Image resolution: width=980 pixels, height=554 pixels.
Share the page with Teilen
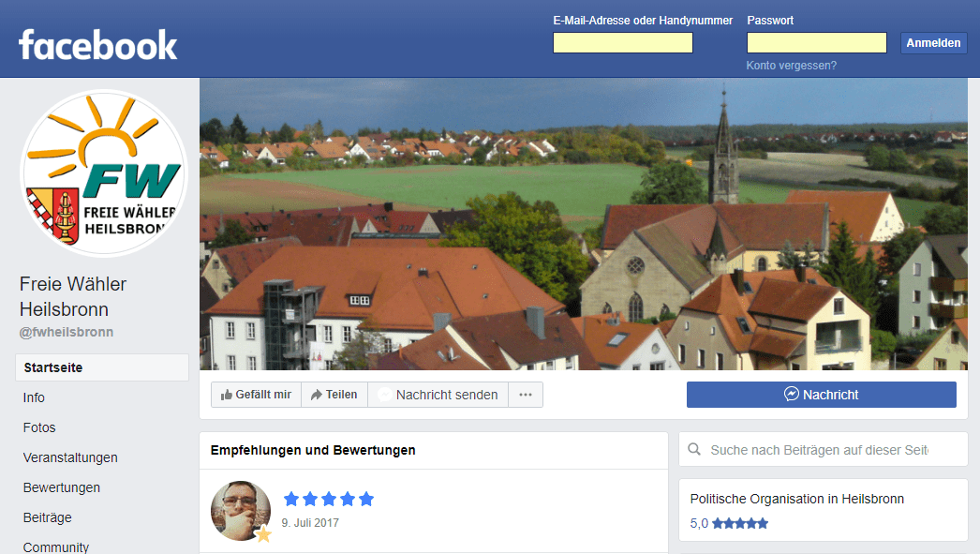click(334, 395)
